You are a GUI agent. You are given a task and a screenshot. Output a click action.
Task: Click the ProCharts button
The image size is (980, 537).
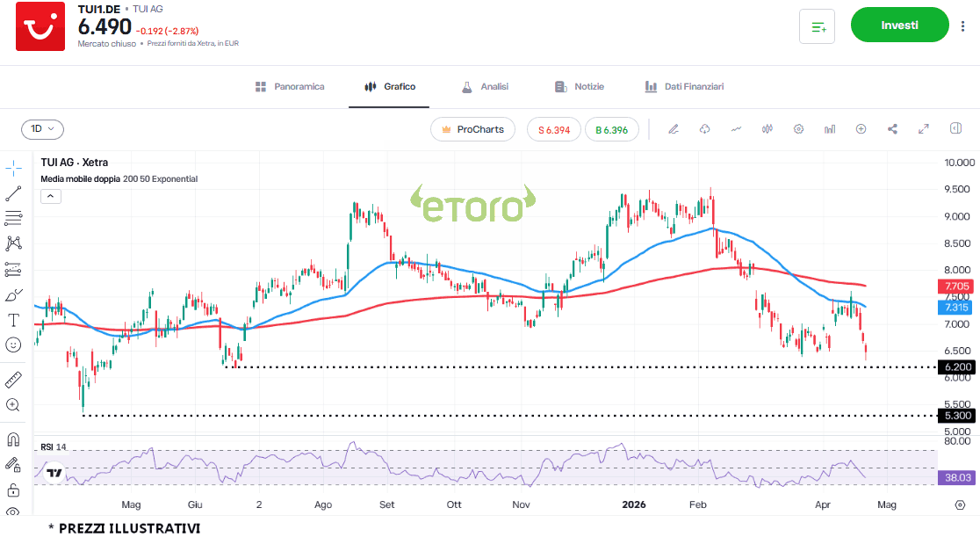472,129
